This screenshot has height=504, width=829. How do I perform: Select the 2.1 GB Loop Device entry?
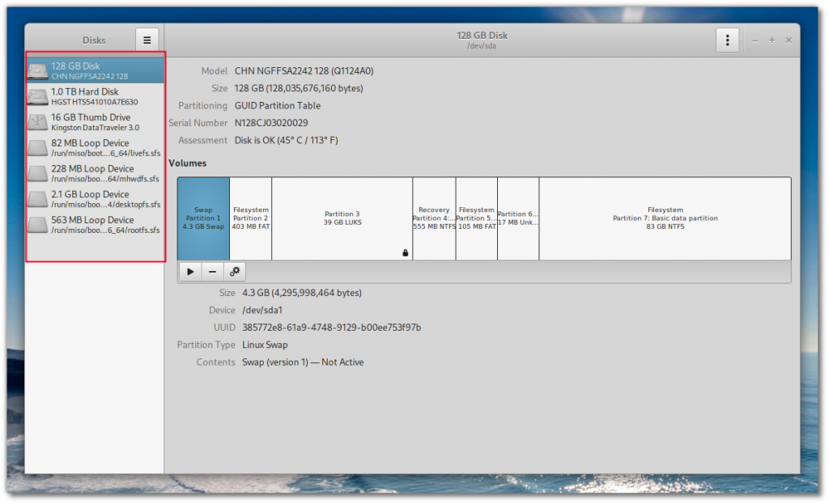pyautogui.click(x=94, y=199)
